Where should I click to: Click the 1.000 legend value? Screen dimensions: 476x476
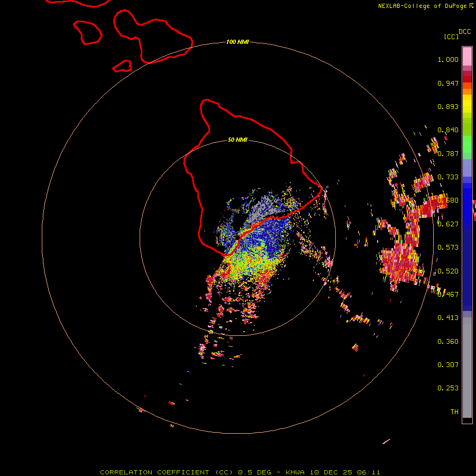coord(448,59)
